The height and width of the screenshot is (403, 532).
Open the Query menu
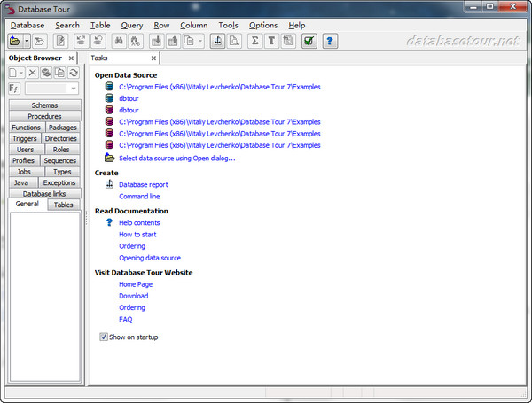132,26
